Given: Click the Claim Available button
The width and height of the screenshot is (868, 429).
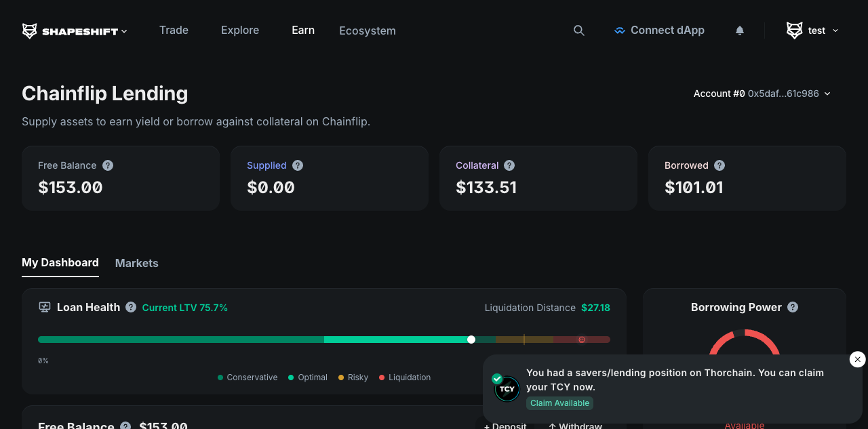Looking at the screenshot, I should point(559,403).
